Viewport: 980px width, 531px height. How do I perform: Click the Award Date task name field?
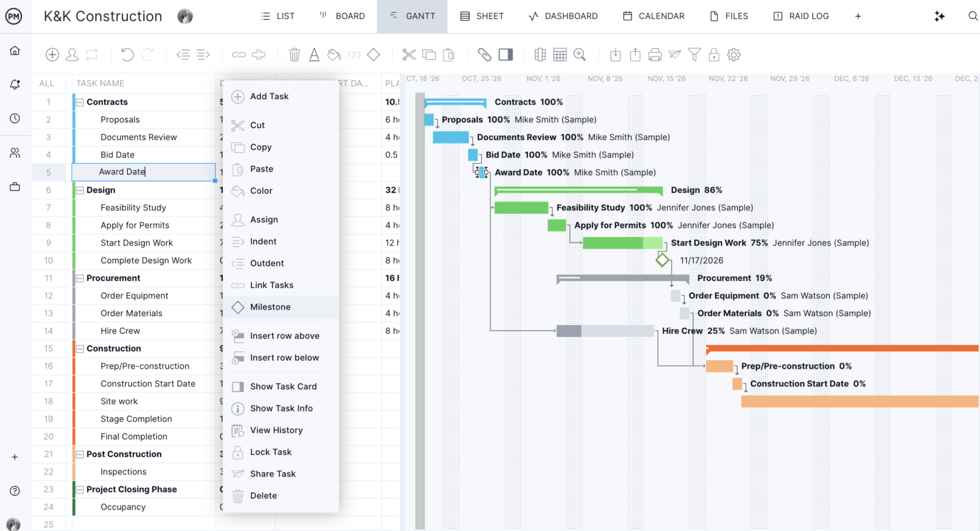tap(144, 172)
